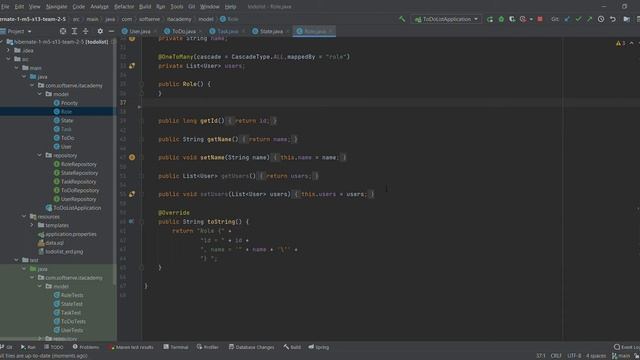This screenshot has width=640, height=360.
Task: Click gutter icon beside users field
Action: 132,66
